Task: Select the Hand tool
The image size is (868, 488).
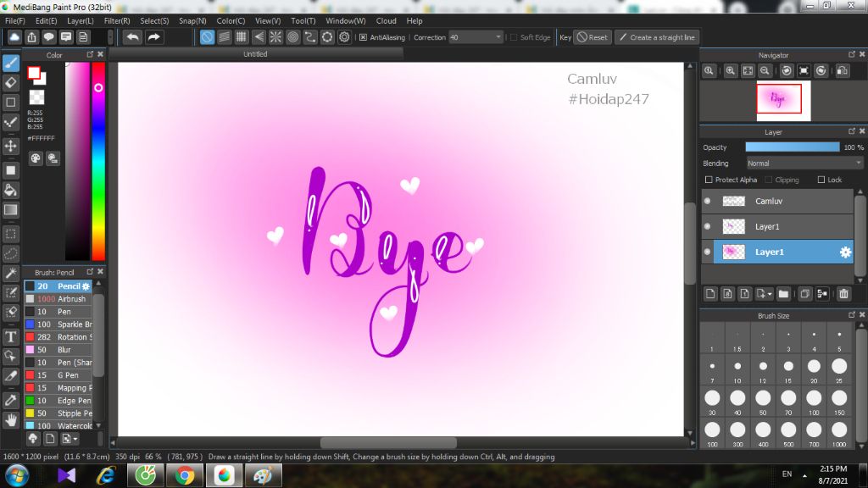Action: coord(10,420)
